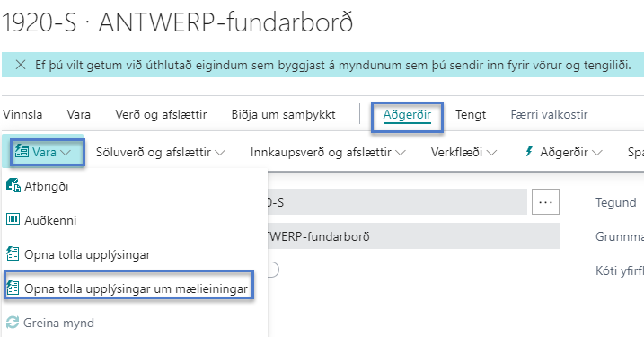Switch to the Tengt tab

click(471, 115)
